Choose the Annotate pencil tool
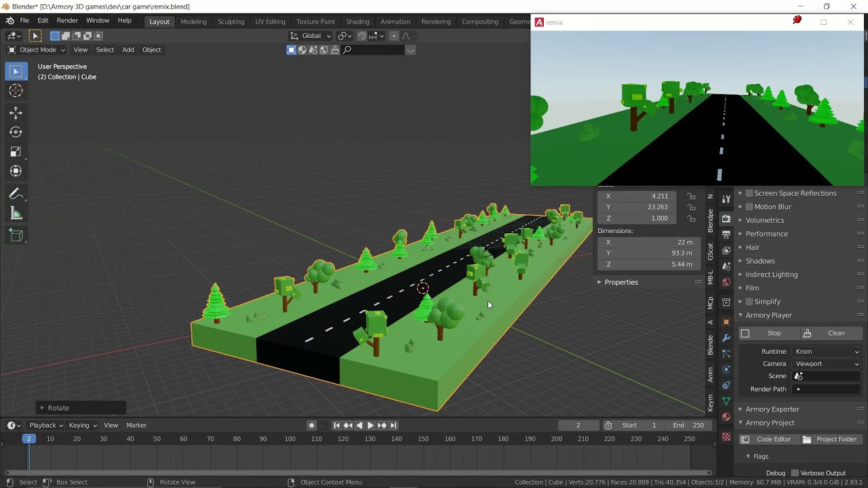 (x=16, y=194)
